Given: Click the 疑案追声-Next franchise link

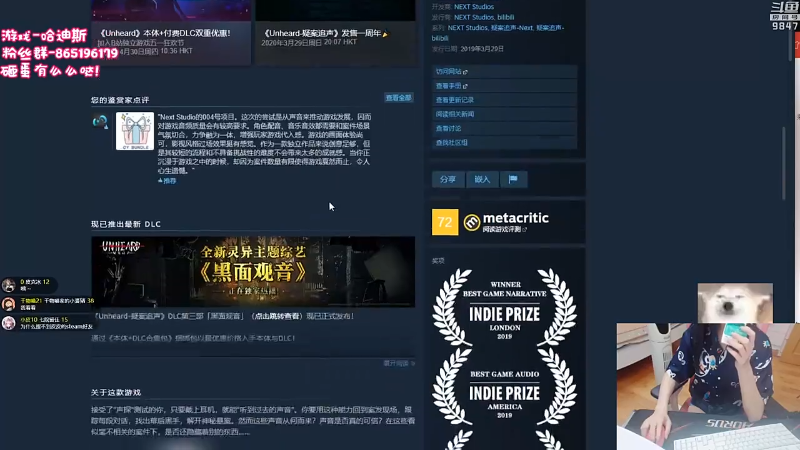Looking at the screenshot, I should pyautogui.click(x=512, y=28).
